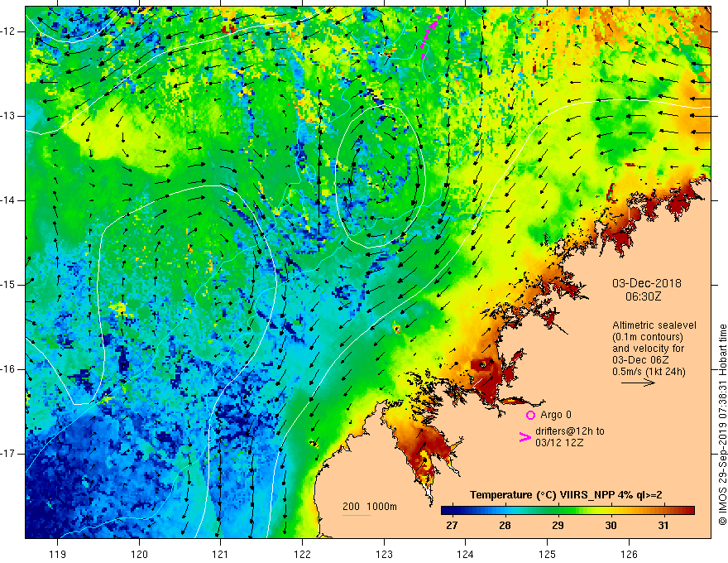Click the latitude axis label -16
Screen dimensions: 728x563
pyautogui.click(x=8, y=369)
